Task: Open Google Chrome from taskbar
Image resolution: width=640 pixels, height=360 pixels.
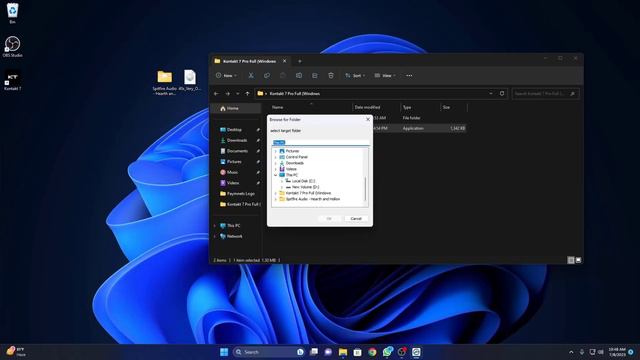Action: point(372,352)
